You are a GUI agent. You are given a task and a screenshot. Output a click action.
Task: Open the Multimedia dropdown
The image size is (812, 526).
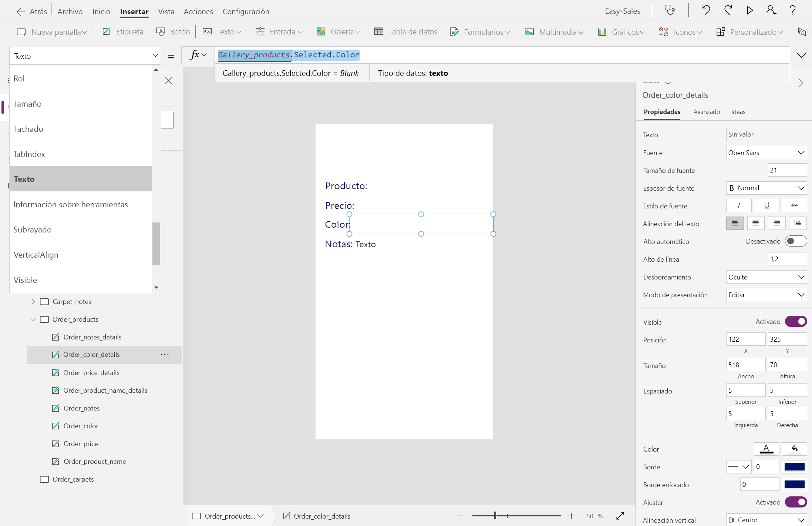554,32
